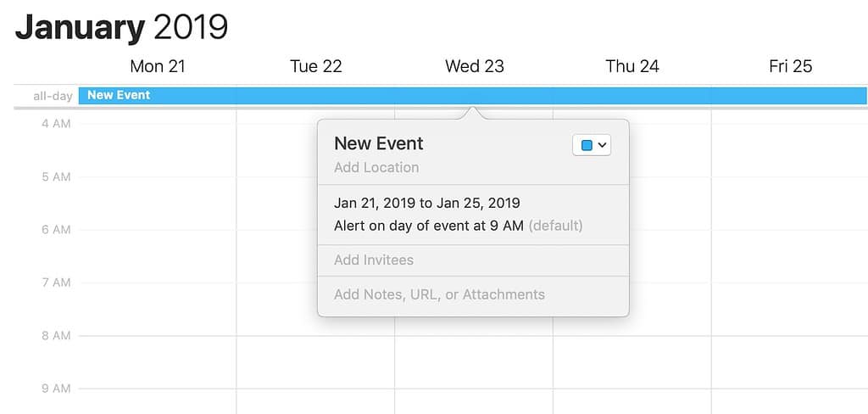Click the Add Invitees field
Image resolution: width=868 pixels, height=414 pixels.
(374, 260)
